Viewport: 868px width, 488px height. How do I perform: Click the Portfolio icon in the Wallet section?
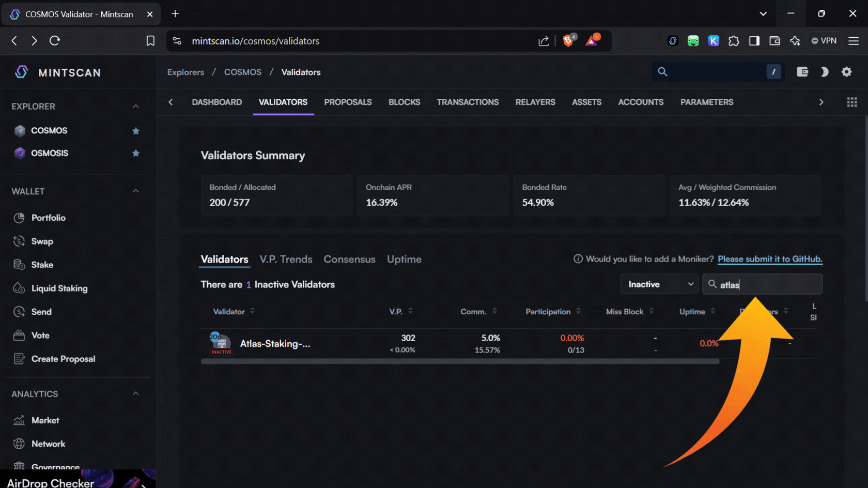coord(19,218)
